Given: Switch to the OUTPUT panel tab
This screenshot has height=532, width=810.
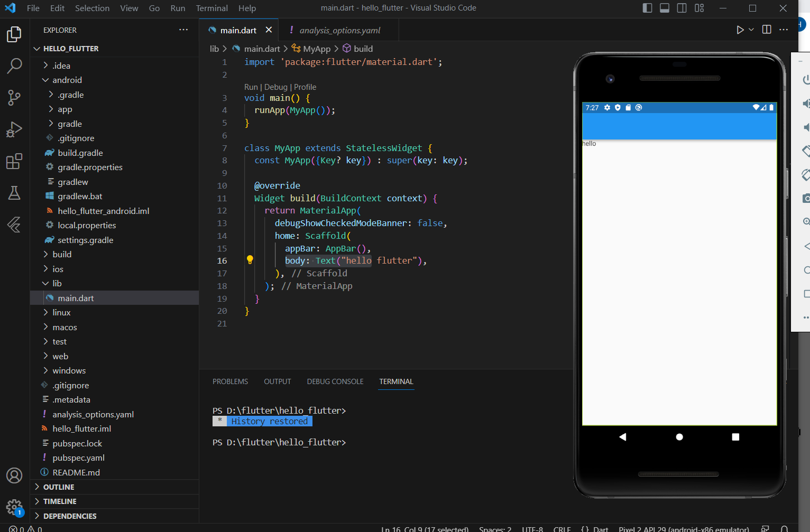Looking at the screenshot, I should pos(277,381).
